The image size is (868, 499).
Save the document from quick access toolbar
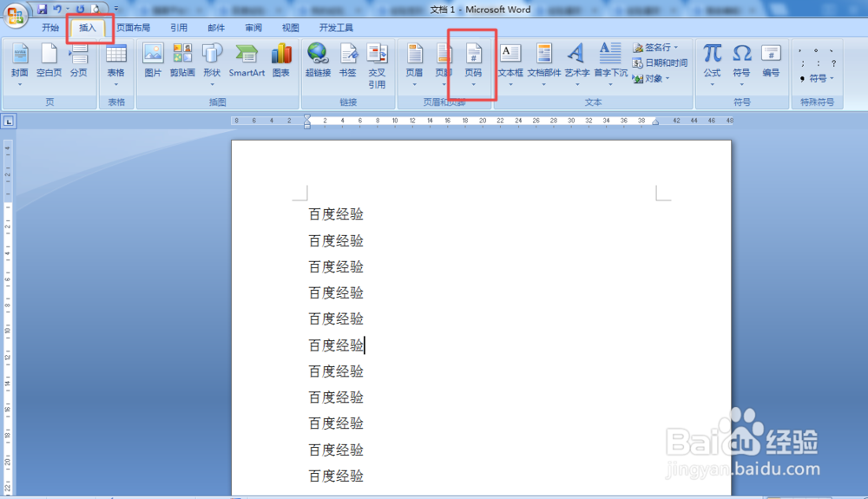click(42, 9)
